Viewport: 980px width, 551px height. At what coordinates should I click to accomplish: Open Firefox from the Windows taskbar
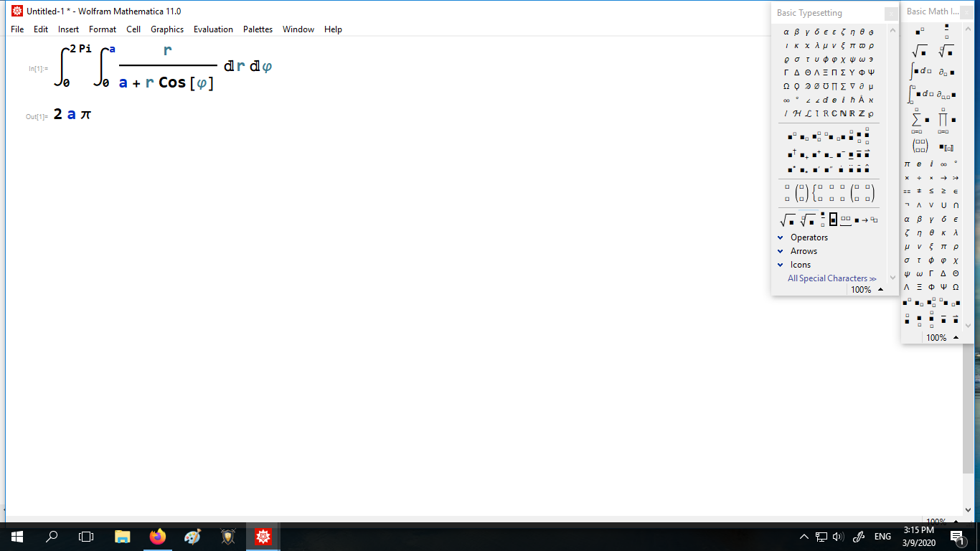coord(157,536)
